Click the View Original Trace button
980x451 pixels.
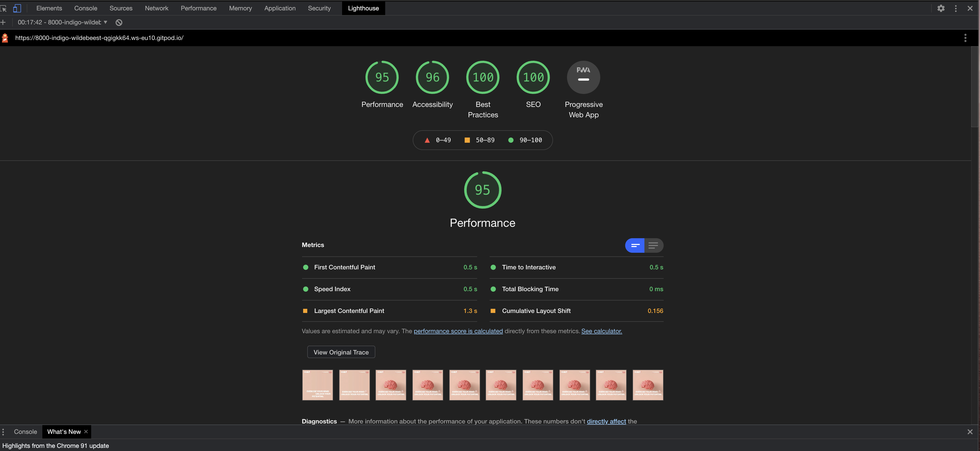click(x=341, y=352)
